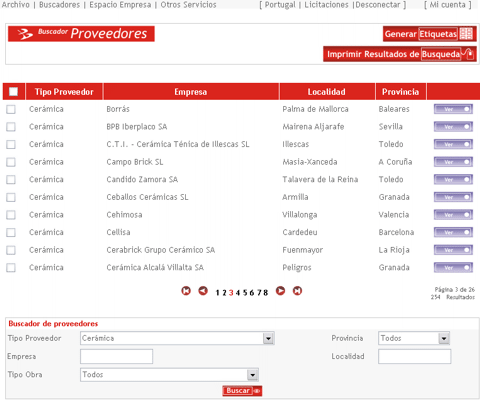Open Mi cuenta link
Image resolution: width=480 pixels, height=400 pixels.
click(447, 5)
